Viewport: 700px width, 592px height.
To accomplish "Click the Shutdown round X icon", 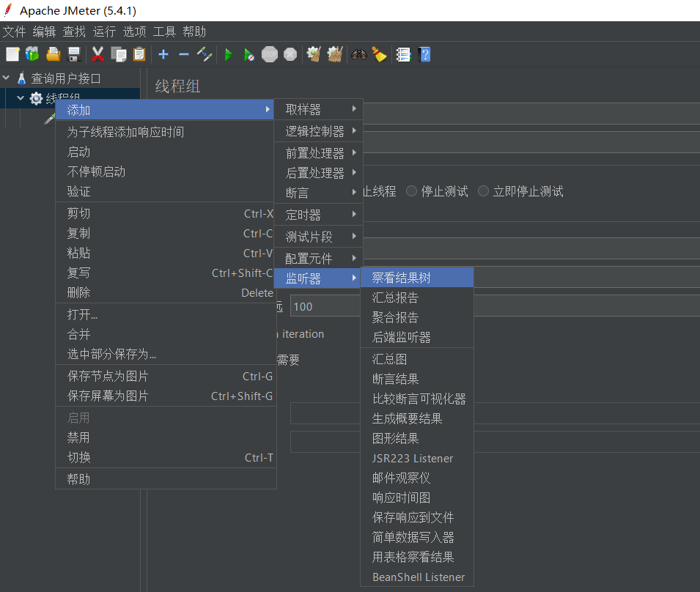I will 290,54.
